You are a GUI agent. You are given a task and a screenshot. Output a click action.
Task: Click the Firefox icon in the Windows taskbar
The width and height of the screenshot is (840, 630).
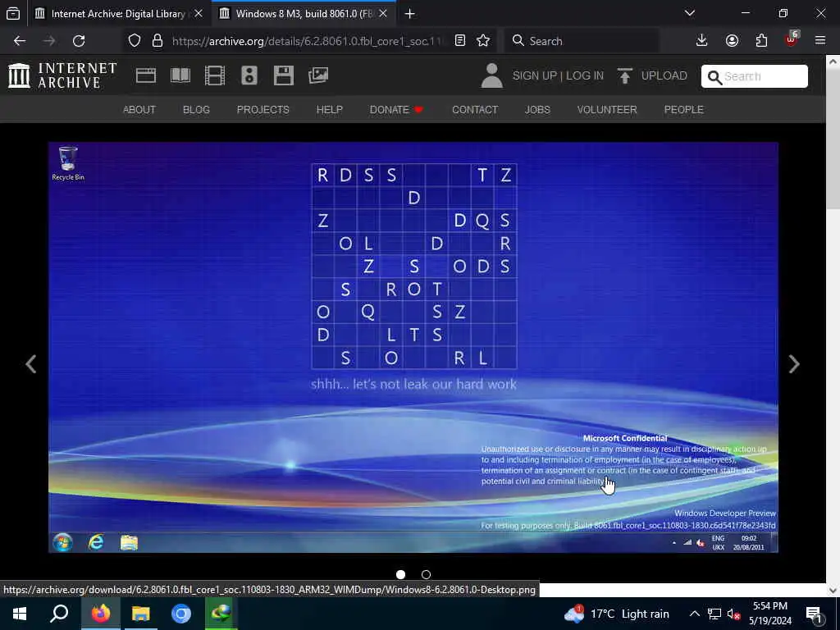(100, 614)
